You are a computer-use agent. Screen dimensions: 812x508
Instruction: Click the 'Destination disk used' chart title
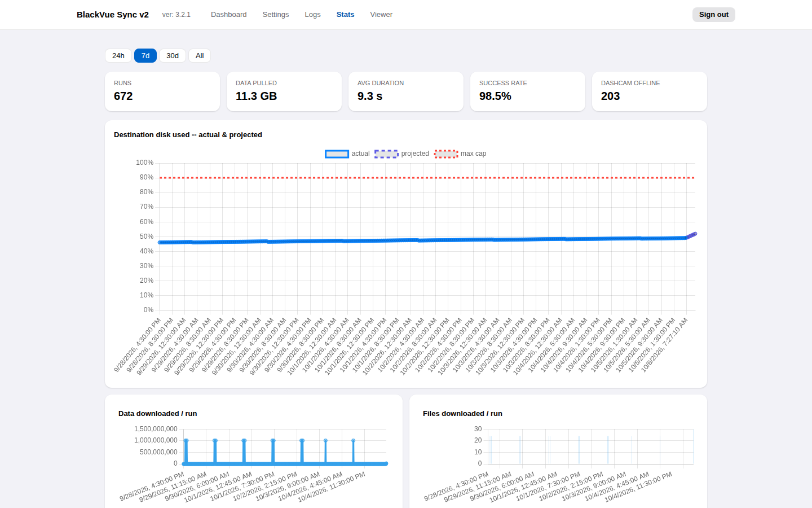tap(188, 135)
